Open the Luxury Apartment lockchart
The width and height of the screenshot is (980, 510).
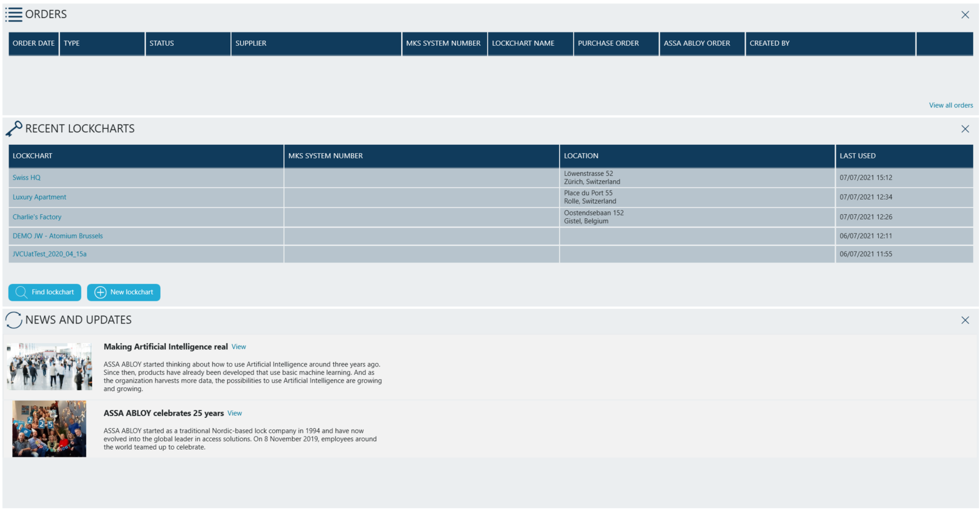click(40, 197)
